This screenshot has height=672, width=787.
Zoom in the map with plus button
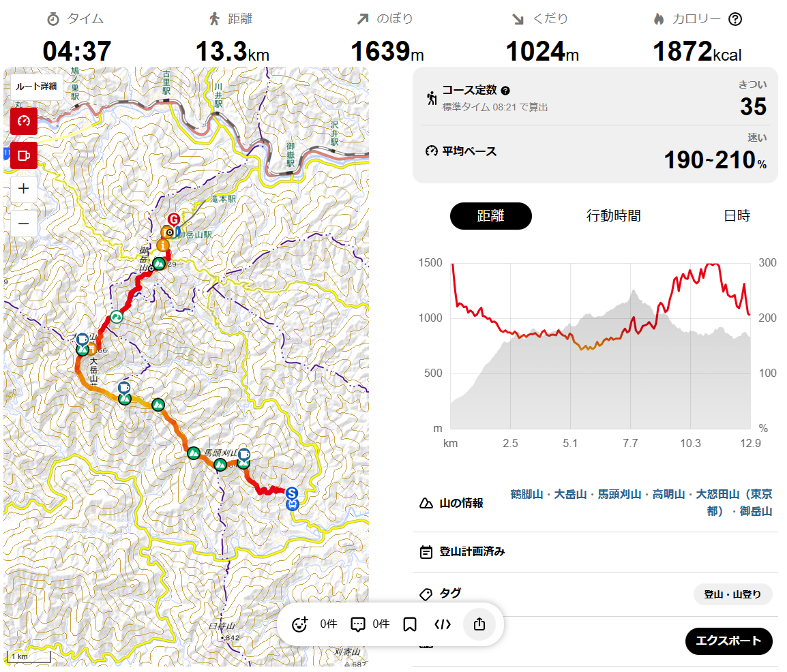[x=24, y=189]
